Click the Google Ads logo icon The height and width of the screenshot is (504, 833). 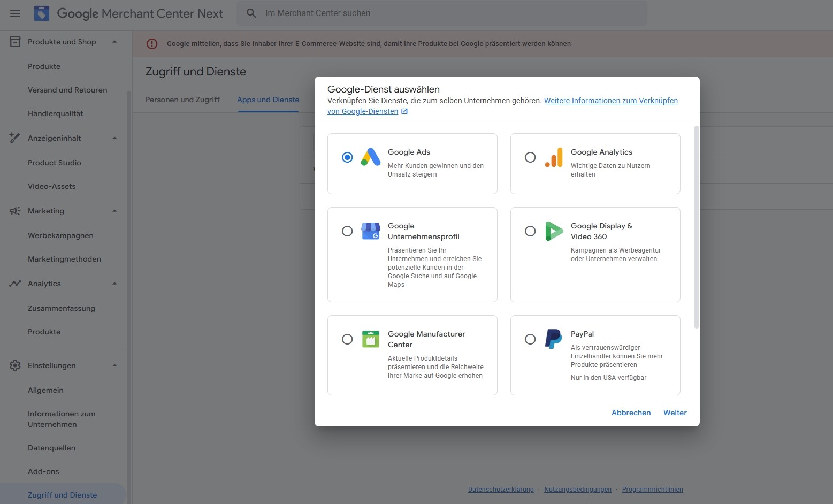370,157
